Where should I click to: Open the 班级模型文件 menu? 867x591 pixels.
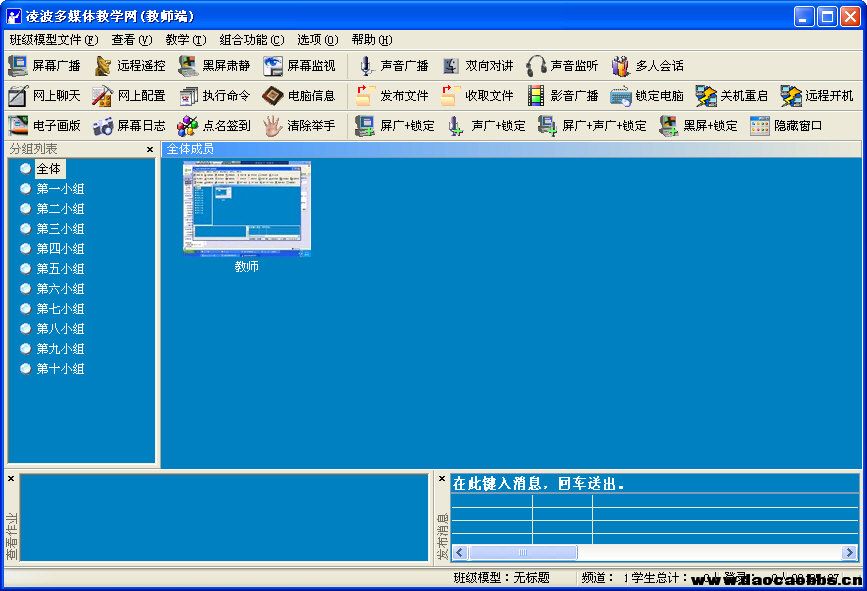point(53,40)
